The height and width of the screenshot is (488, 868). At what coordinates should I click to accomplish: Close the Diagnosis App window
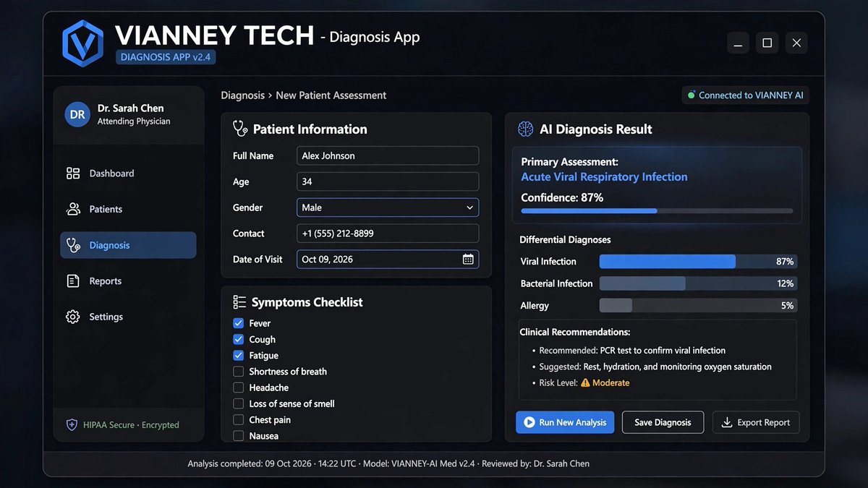[796, 43]
